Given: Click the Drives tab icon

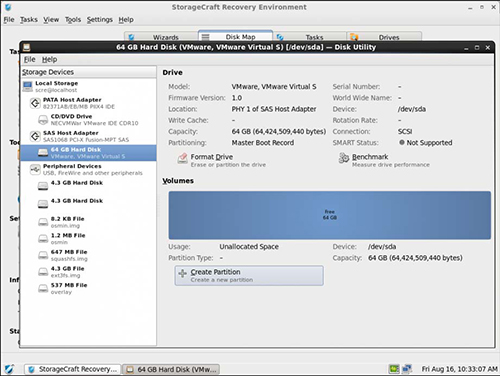Looking at the screenshot, I should pyautogui.click(x=354, y=37).
